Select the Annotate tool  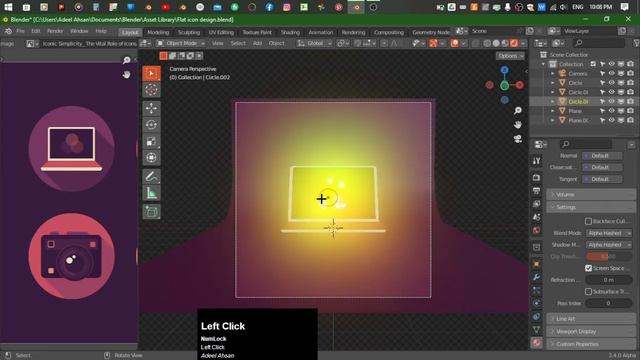coord(151,176)
